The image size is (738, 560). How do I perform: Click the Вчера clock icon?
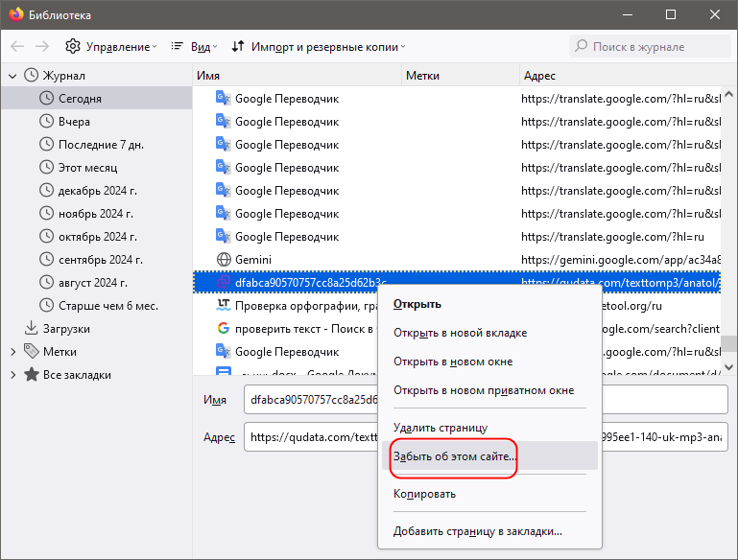click(46, 121)
